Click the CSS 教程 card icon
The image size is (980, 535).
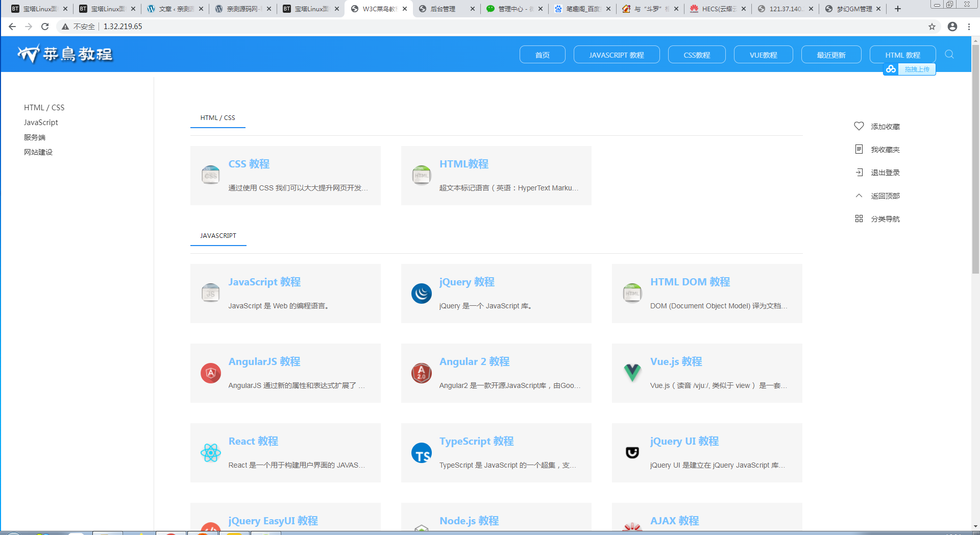point(211,175)
